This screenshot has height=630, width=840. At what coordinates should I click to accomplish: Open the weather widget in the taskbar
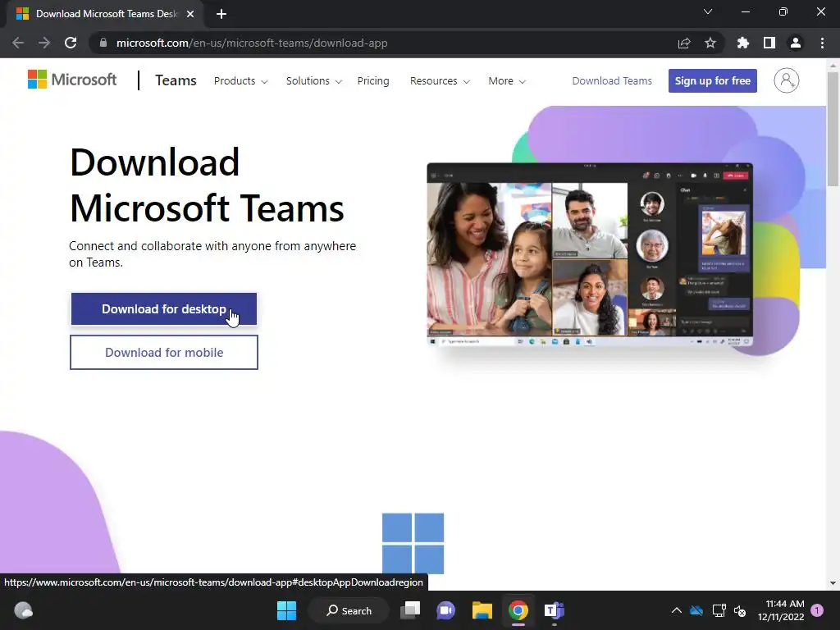(23, 610)
